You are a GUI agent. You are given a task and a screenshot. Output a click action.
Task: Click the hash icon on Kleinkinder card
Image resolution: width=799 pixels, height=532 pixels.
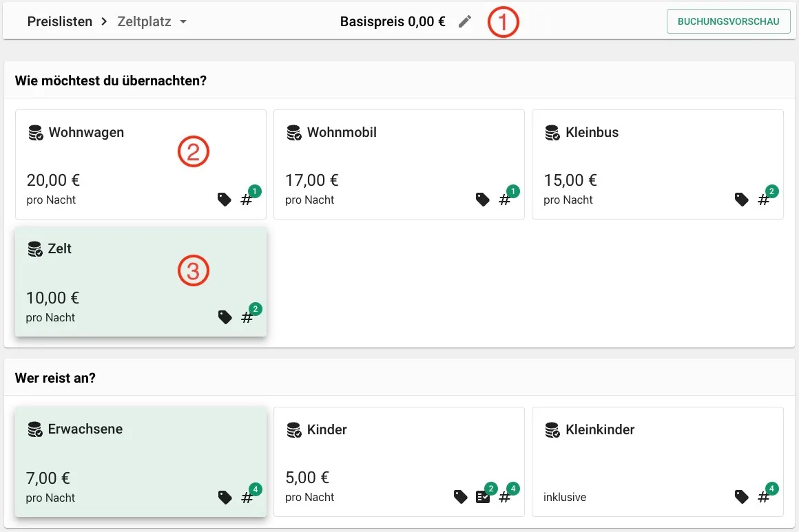tap(763, 498)
